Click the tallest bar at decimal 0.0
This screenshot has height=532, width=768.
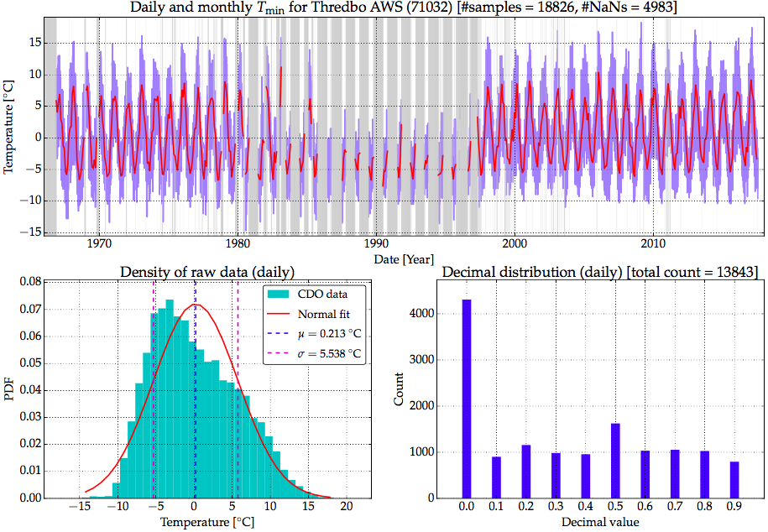(466, 399)
